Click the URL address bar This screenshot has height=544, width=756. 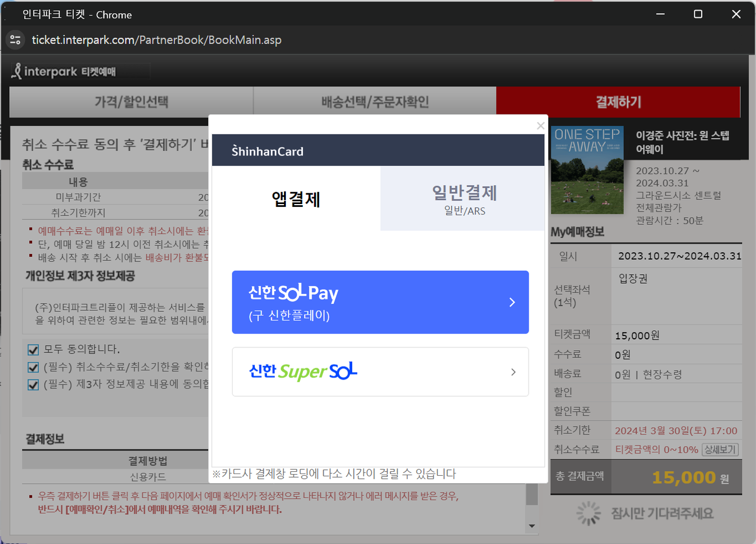pyautogui.click(x=156, y=40)
